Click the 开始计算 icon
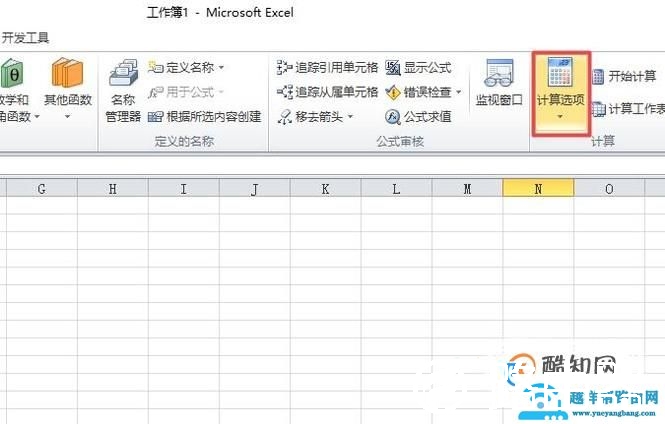 pos(598,77)
